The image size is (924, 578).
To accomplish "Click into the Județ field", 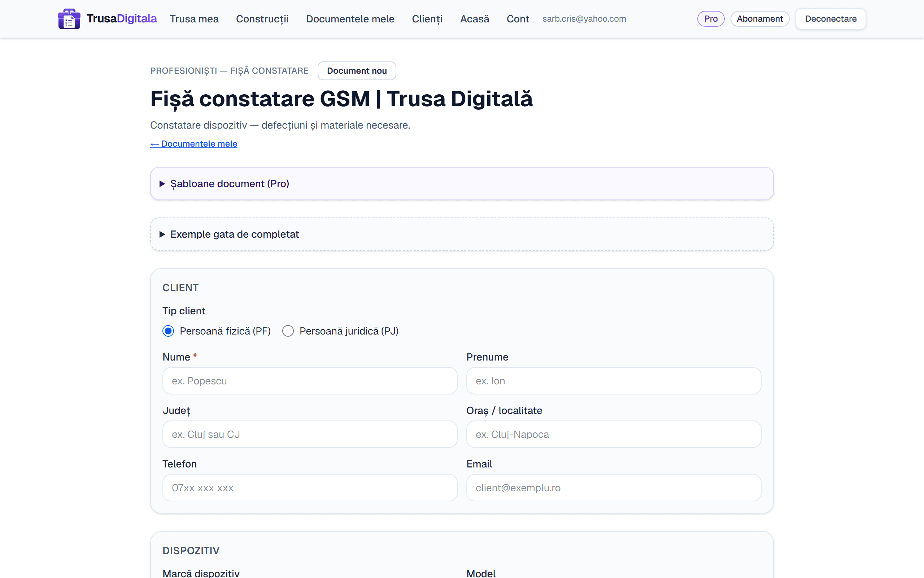I will pyautogui.click(x=310, y=434).
